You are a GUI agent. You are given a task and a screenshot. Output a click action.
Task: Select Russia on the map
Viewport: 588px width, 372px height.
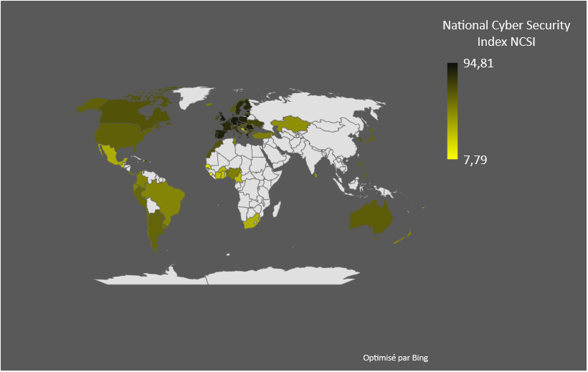(x=319, y=105)
